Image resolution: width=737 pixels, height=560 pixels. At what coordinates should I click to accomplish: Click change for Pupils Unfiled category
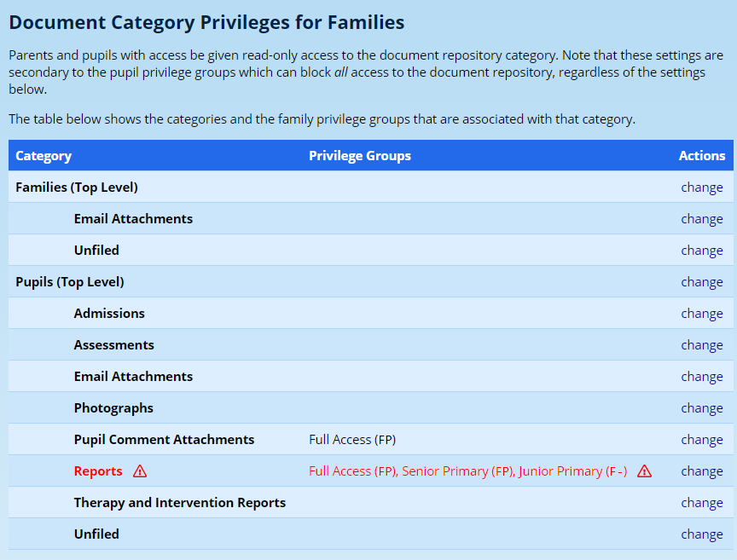tap(701, 534)
